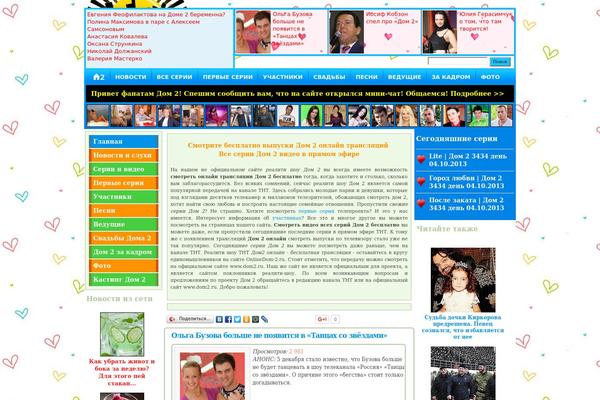
Task: Open ФОТО in the top navigation bar
Action: [x=490, y=77]
